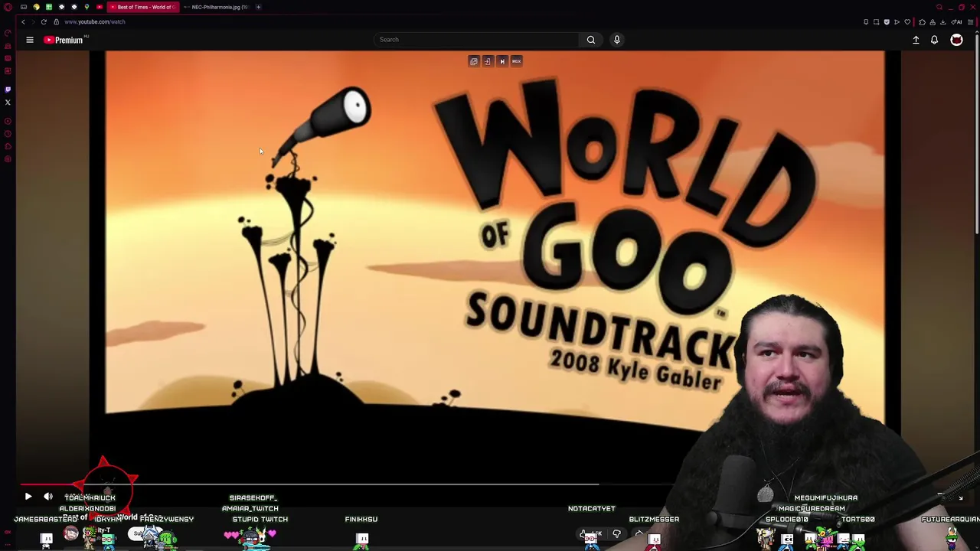Screen dimensions: 980x551
Task: Click the browser tab search magnifier
Action: point(939,7)
